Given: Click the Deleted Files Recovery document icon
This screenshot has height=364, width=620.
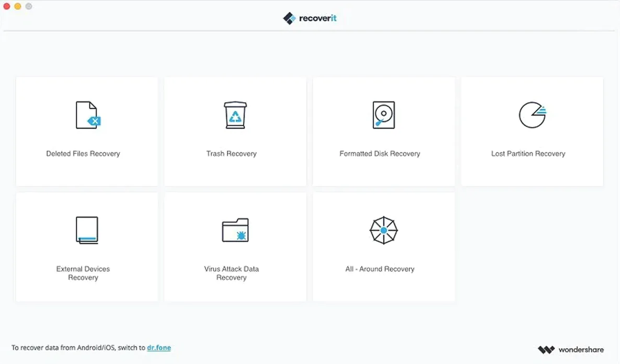Looking at the screenshot, I should click(88, 115).
